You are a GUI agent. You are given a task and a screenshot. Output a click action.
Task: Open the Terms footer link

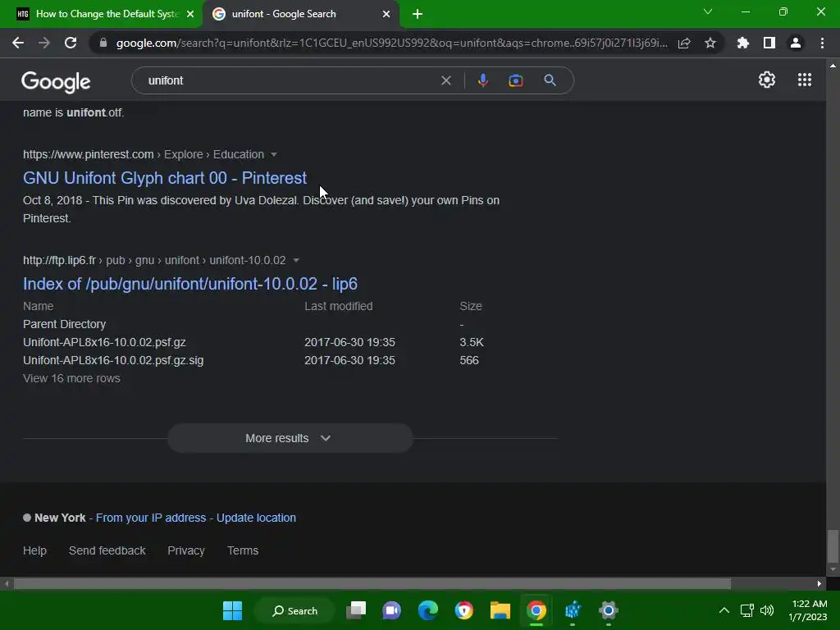(243, 550)
